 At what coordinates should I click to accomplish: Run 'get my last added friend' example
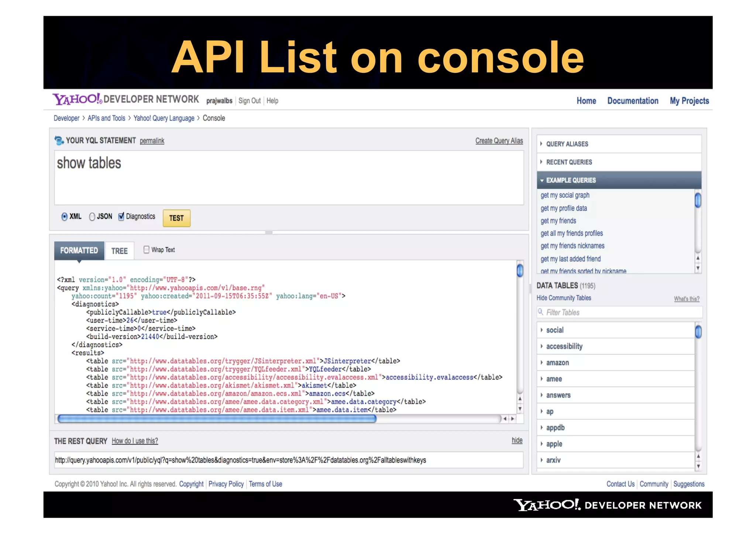[571, 259]
